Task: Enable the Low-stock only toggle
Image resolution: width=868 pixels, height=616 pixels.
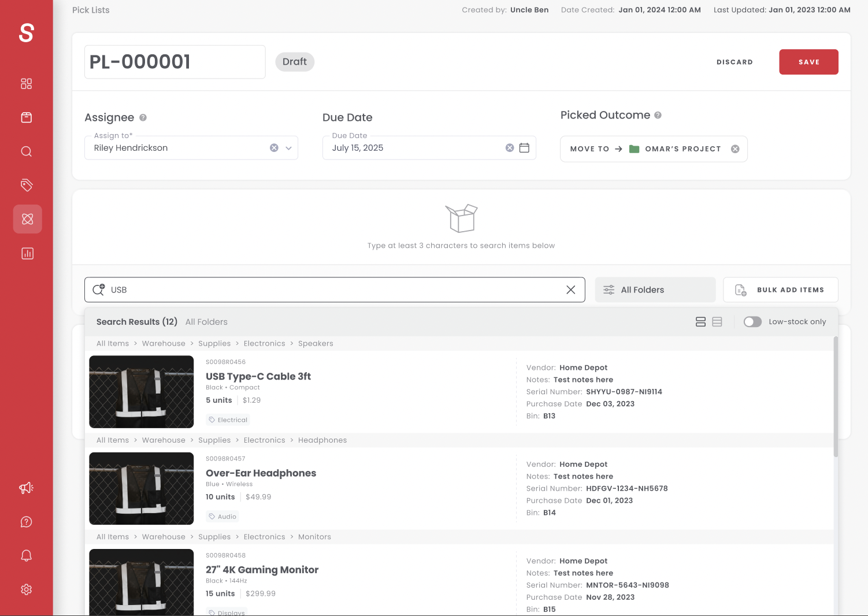Action: click(x=752, y=322)
